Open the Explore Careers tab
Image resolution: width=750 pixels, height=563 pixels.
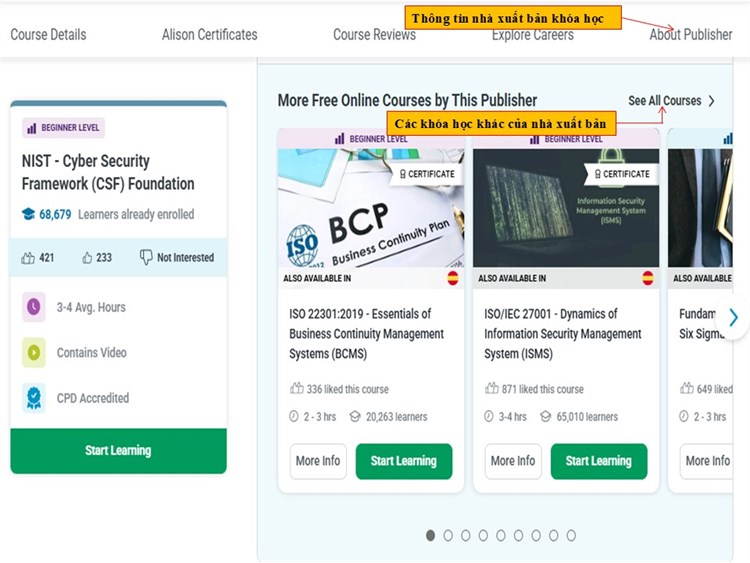533,35
